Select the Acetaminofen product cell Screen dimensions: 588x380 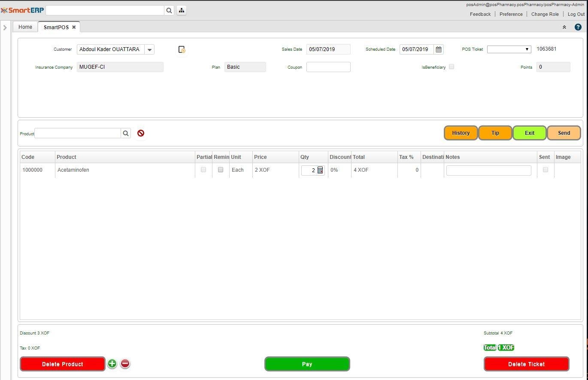[125, 170]
